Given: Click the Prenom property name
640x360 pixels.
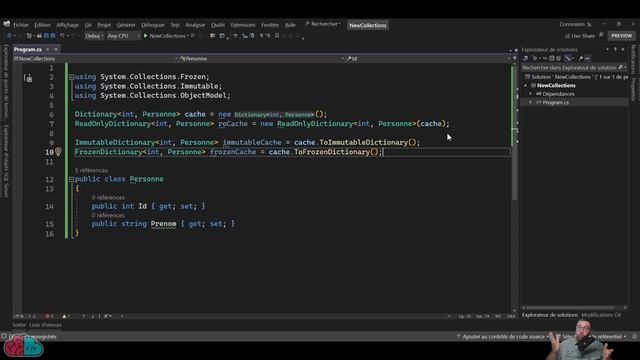Looking at the screenshot, I should pyautogui.click(x=163, y=224).
